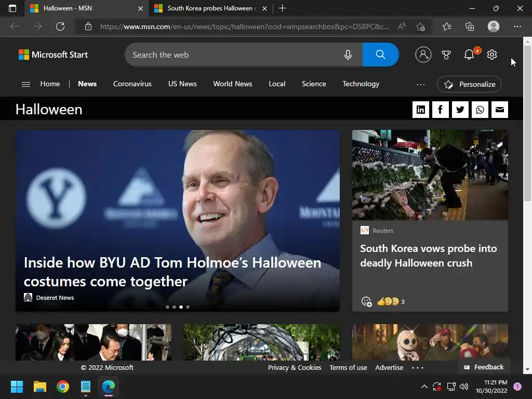
Task: Open the South Korea memorial flowers thumbnail
Action: [430, 175]
